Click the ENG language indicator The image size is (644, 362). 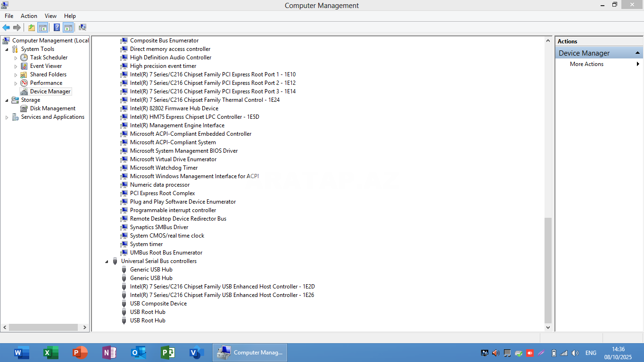click(x=591, y=353)
